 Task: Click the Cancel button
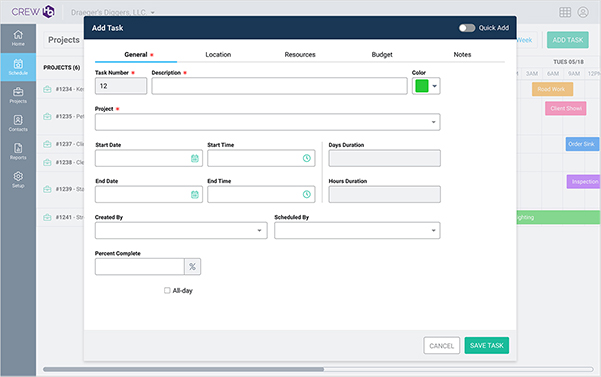(442, 346)
